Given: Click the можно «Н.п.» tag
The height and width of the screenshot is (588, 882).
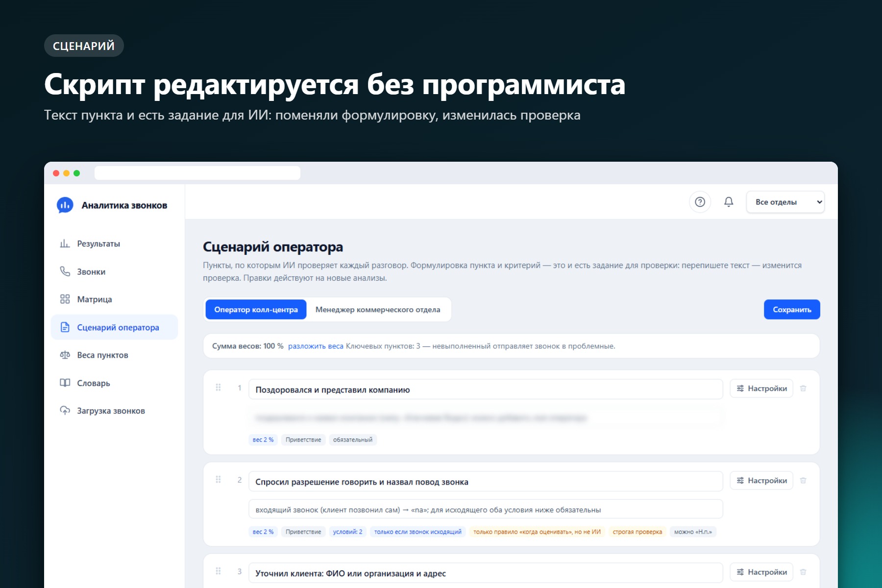Looking at the screenshot, I should click(x=693, y=532).
